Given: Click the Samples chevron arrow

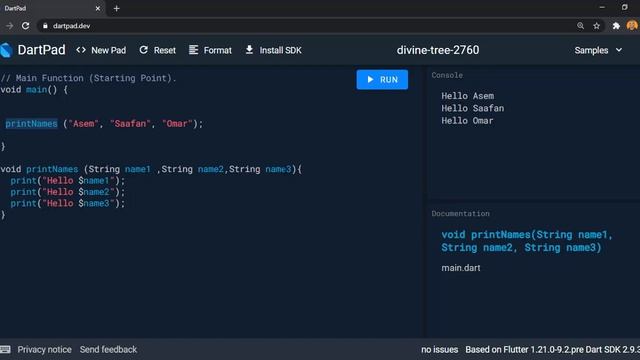Looking at the screenshot, I should [619, 50].
